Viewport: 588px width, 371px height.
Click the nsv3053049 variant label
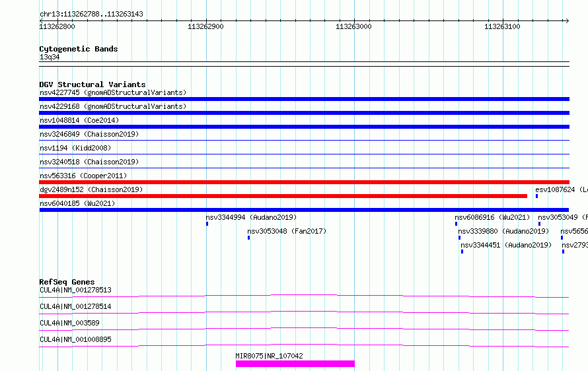coord(563,217)
